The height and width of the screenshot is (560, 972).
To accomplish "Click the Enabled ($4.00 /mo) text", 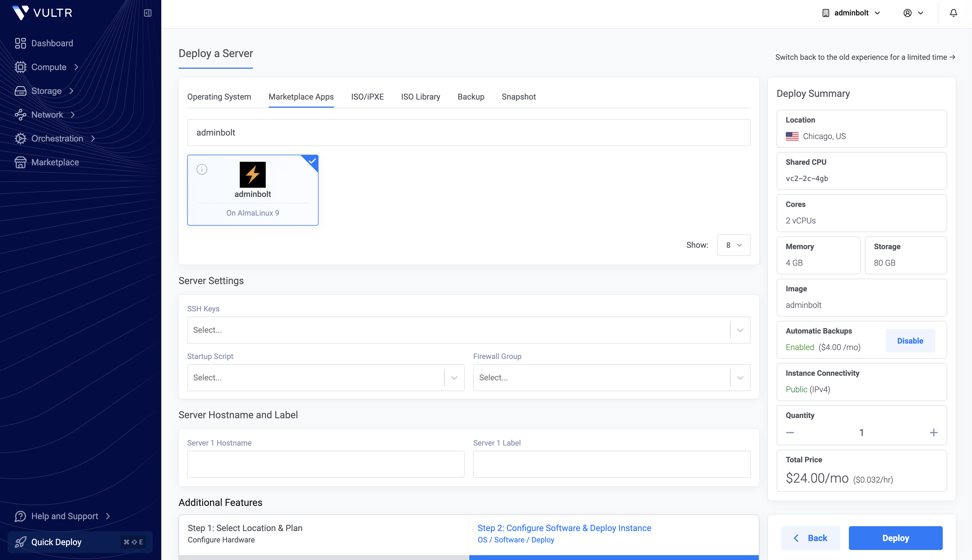I will pyautogui.click(x=823, y=347).
